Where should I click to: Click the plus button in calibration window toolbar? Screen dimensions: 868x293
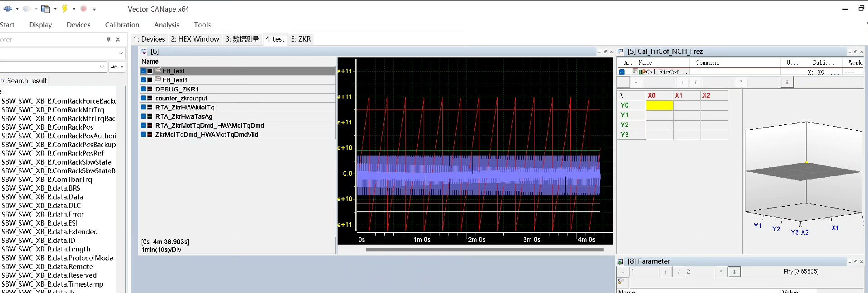pos(682,82)
